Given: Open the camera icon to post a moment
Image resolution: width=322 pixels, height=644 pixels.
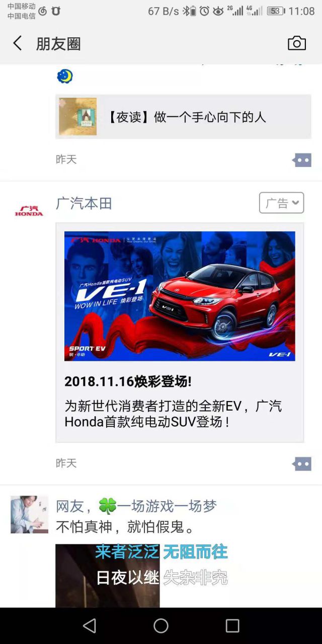Looking at the screenshot, I should (297, 43).
